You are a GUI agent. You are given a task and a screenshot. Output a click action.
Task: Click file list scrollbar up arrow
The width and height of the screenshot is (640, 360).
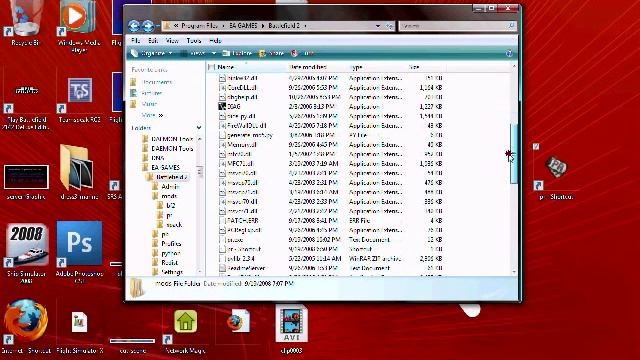click(x=514, y=66)
